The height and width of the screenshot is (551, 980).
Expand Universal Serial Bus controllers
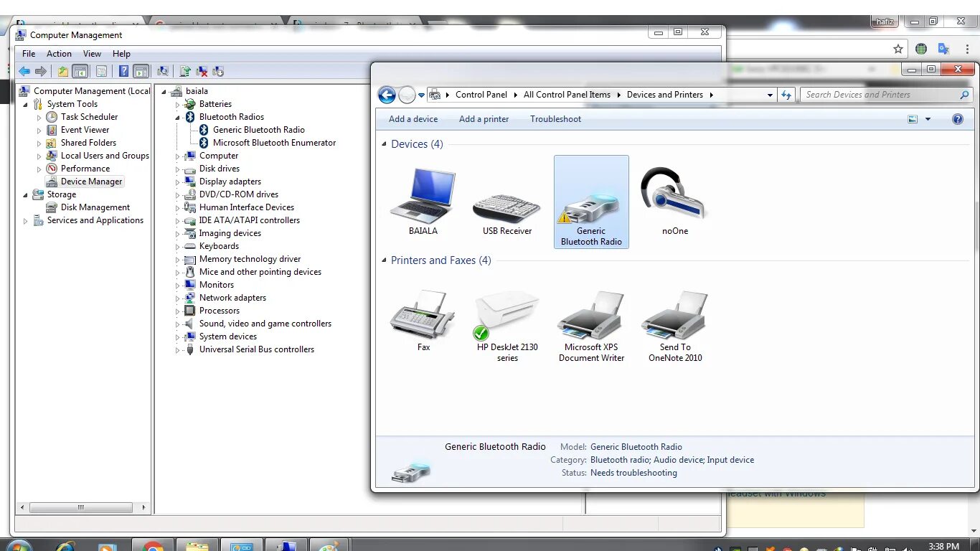(x=178, y=349)
